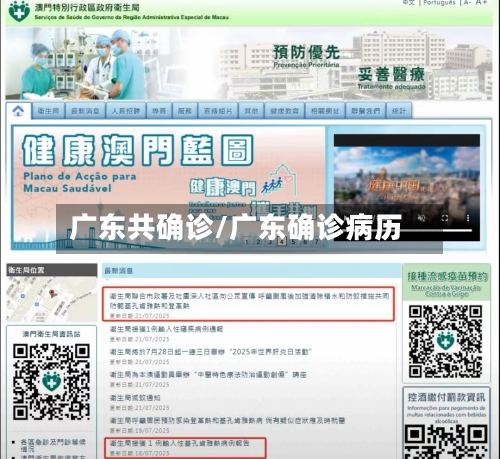This screenshot has height=459, width=500.
Task: Open the 衛生局位置 map thumbnail
Action: tap(52, 299)
